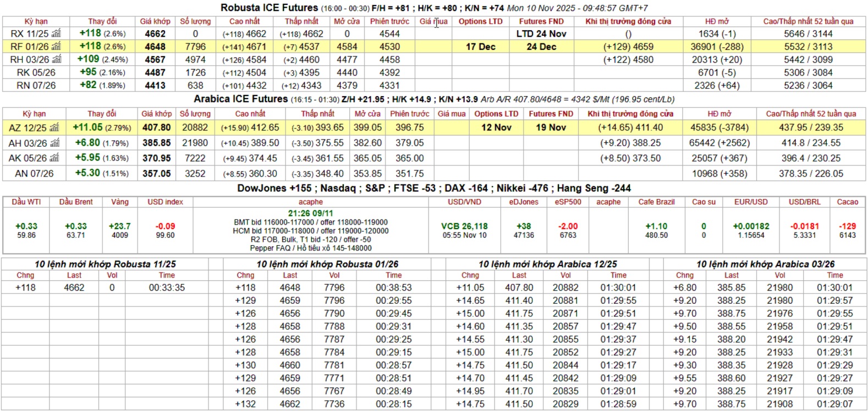Click the Arabica ICE Futures title
This screenshot has height=411, width=868.
[x=240, y=99]
